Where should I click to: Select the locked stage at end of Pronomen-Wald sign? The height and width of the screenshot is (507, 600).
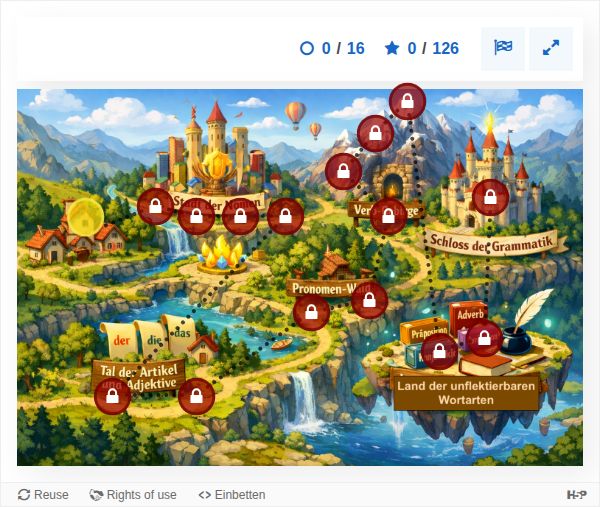pos(369,300)
